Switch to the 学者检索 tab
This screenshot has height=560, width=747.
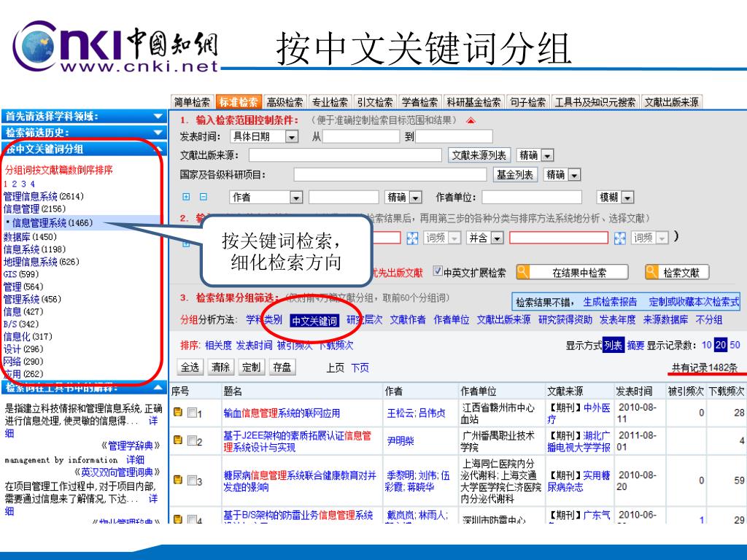pyautogui.click(x=419, y=102)
